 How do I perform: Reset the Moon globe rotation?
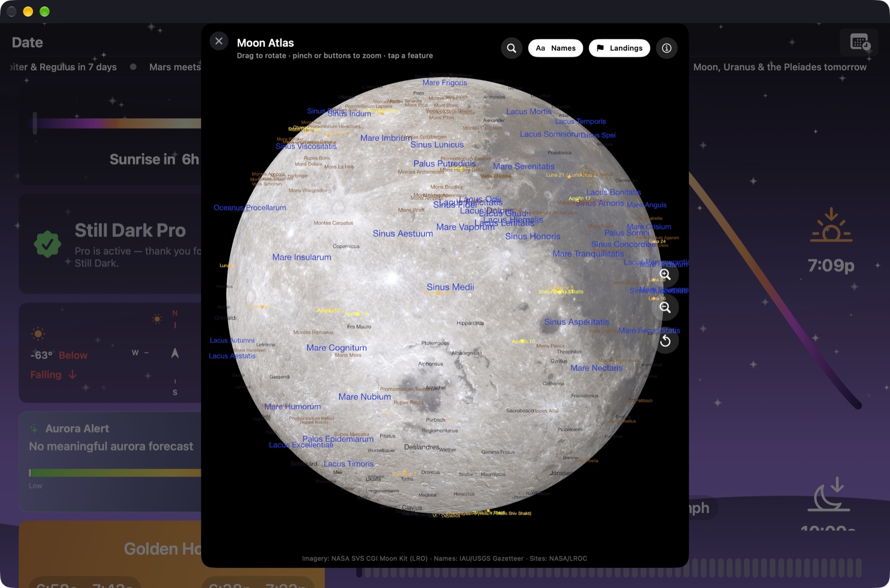(x=665, y=340)
